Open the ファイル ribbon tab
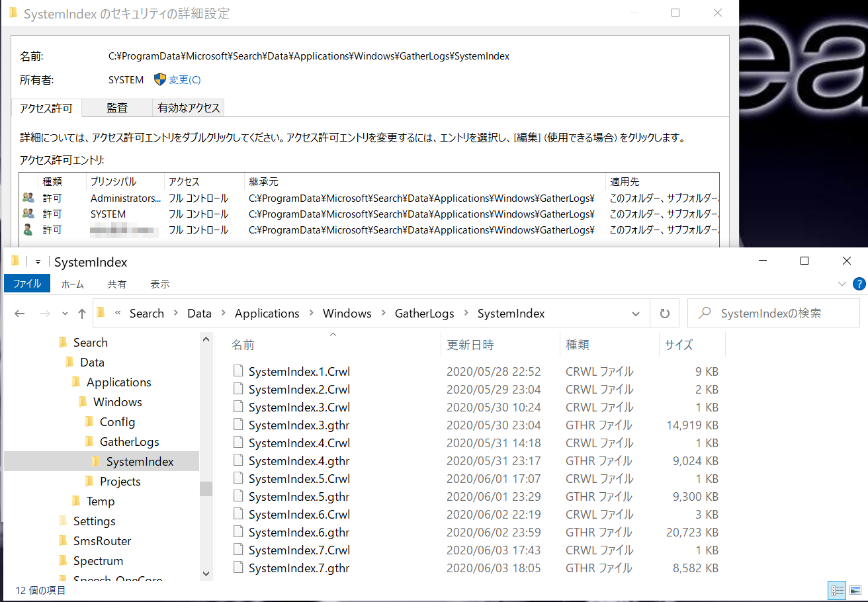This screenshot has height=602, width=868. click(x=27, y=284)
